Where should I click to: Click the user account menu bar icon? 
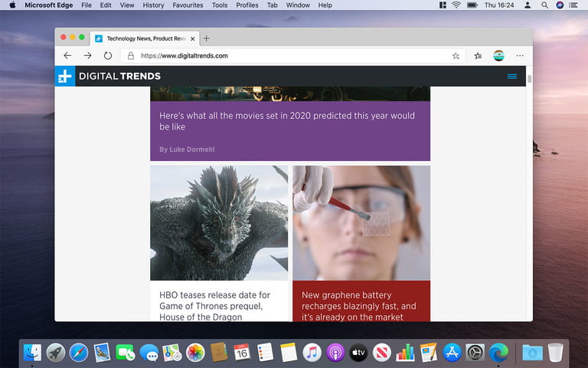click(528, 5)
